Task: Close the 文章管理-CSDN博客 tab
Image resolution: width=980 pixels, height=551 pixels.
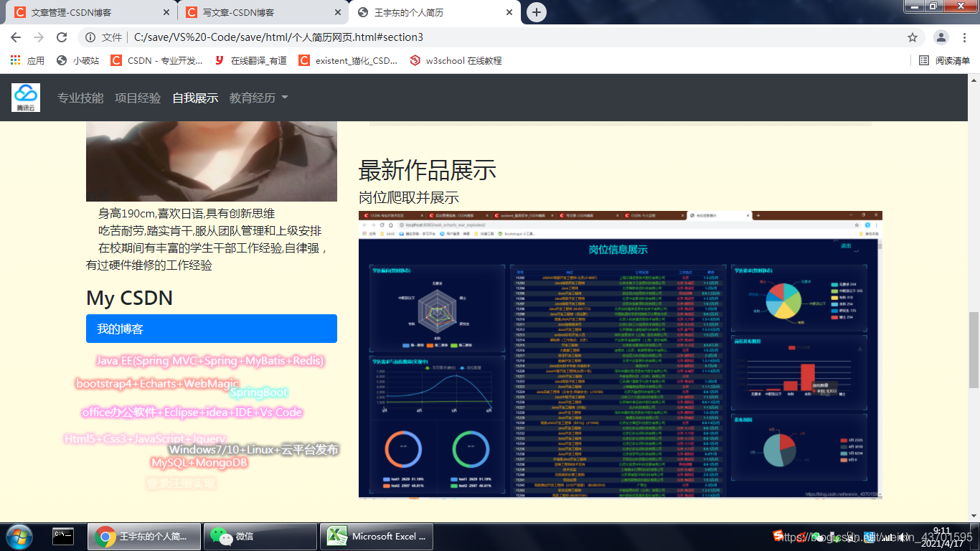Action: coord(166,13)
